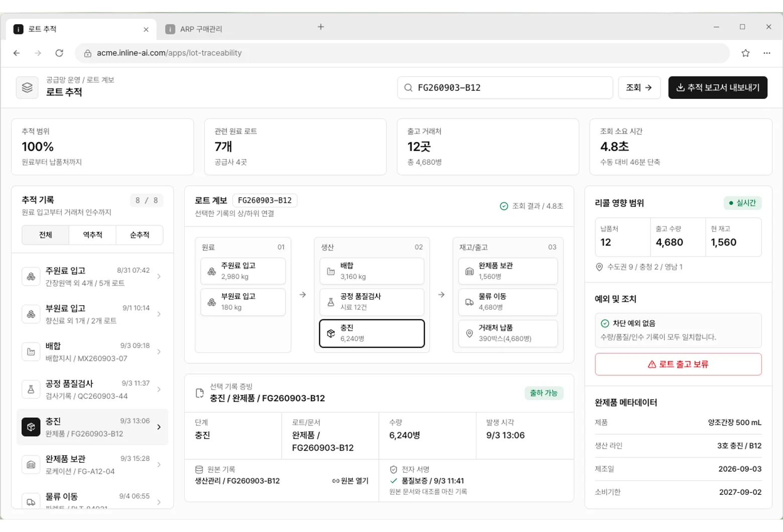Switch to the 역추적 tab
Screen dimensions: 783x532
click(x=92, y=235)
